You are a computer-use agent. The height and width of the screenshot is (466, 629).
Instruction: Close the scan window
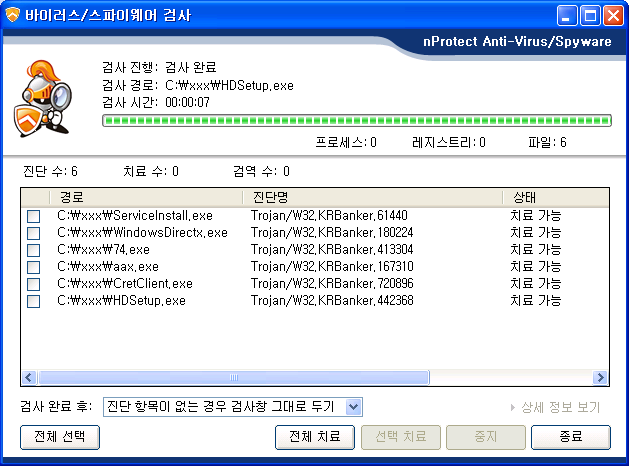614,16
